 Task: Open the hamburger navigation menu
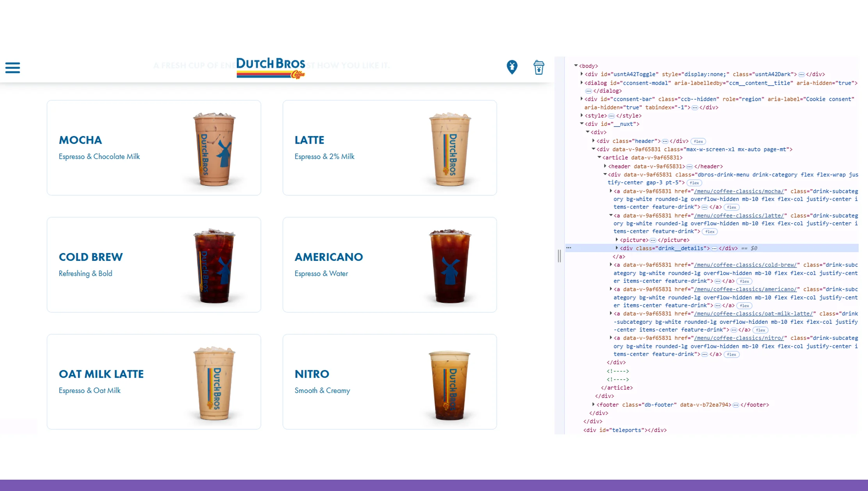pos(12,68)
